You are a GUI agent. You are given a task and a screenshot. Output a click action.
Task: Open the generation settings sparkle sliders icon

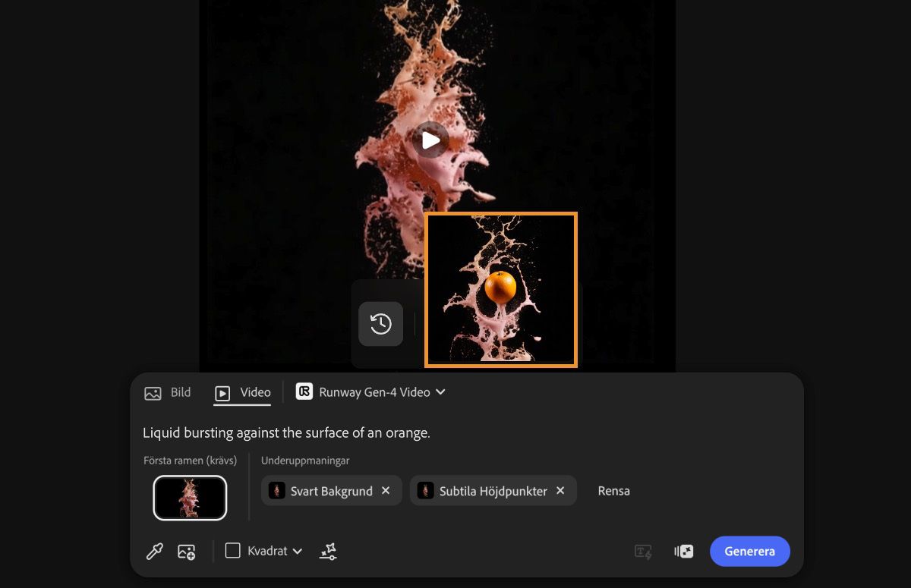328,552
